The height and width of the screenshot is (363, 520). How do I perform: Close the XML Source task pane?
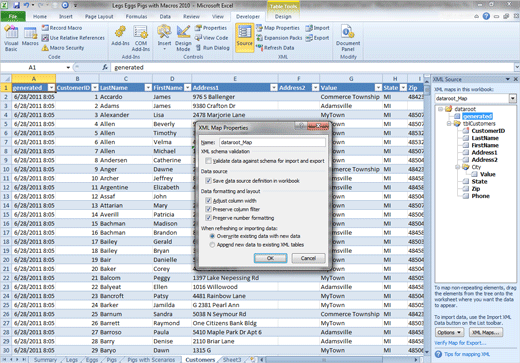515,79
